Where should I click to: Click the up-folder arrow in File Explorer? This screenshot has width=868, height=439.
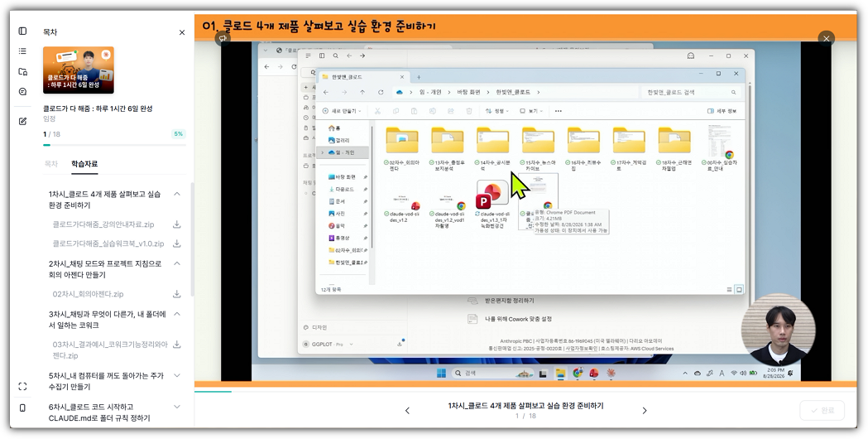click(x=362, y=92)
